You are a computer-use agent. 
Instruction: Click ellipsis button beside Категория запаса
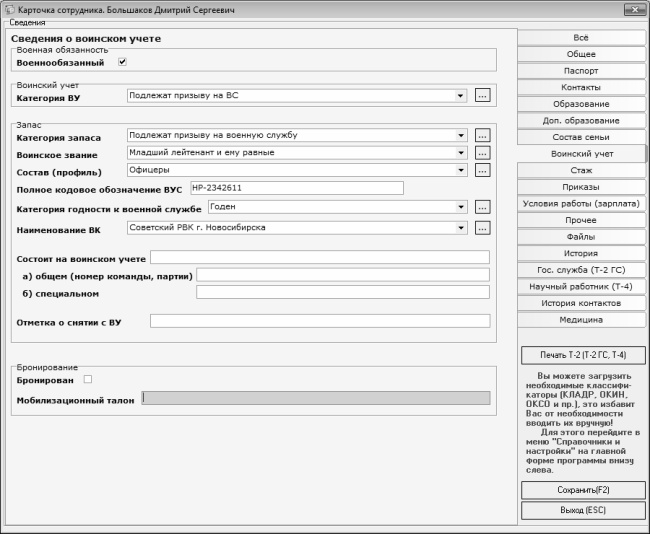pyautogui.click(x=482, y=135)
